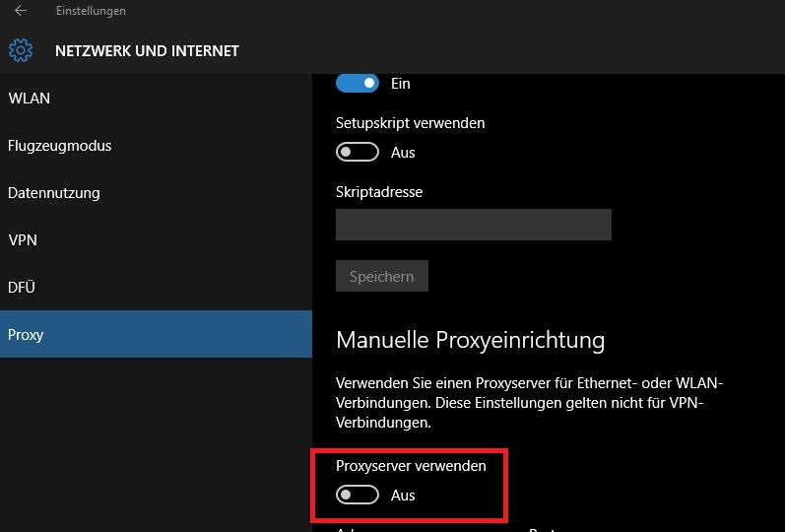Viewport: 785px width, 532px height.
Task: Enable the Proxyserver verwenden toggle
Action: [x=358, y=495]
